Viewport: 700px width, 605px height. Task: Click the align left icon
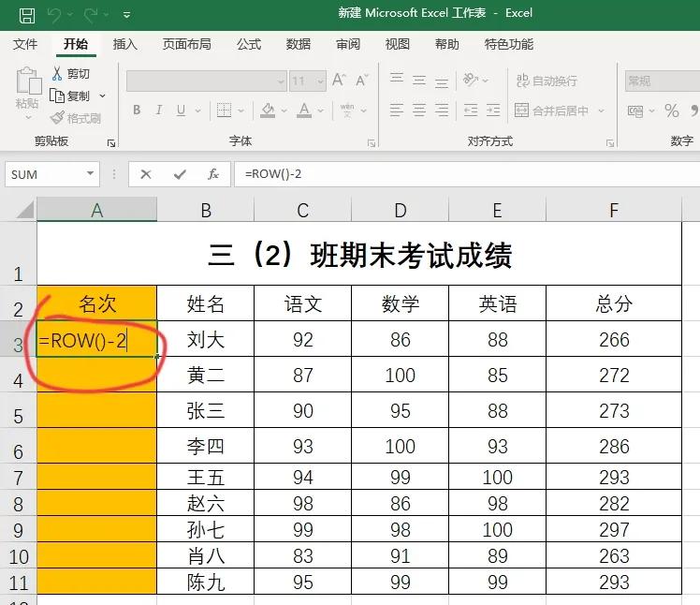tap(397, 110)
